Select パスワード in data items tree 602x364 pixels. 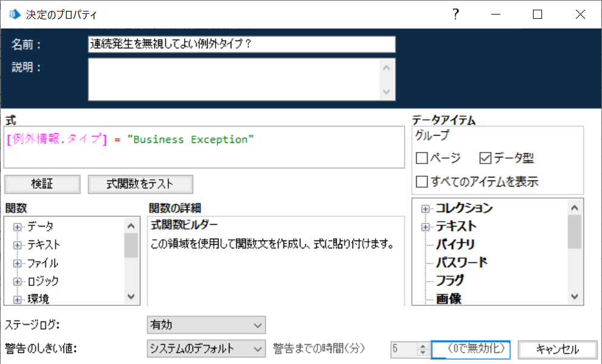(x=461, y=263)
